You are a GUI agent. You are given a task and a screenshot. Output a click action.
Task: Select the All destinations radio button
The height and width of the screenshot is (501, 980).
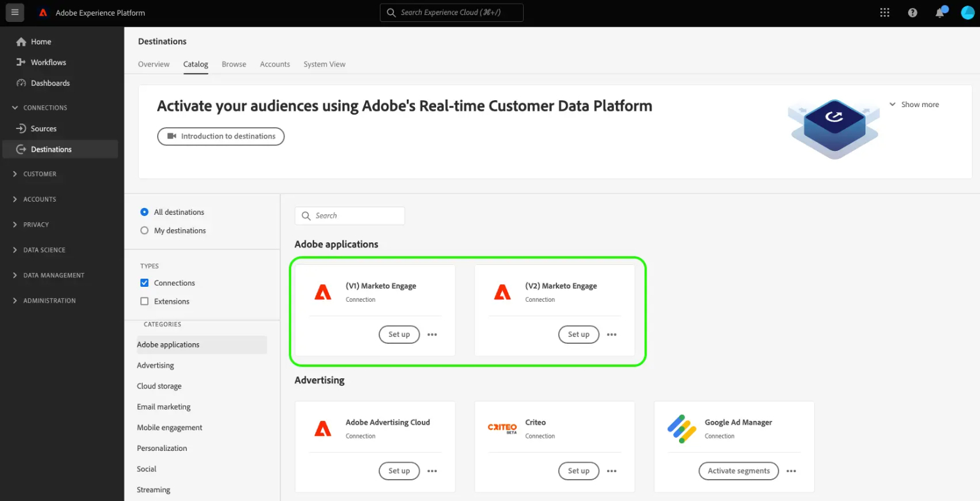tap(145, 212)
